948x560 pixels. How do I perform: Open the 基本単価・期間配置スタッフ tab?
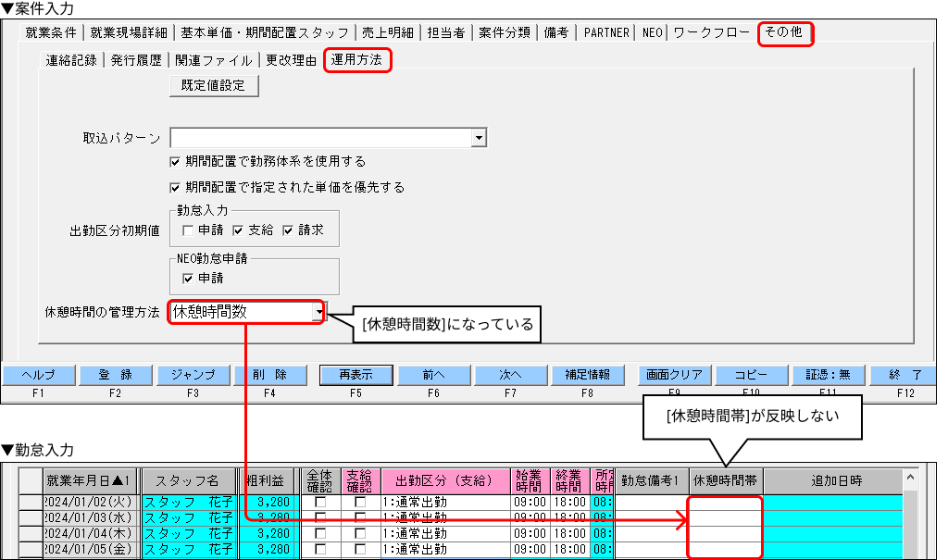coord(265,32)
